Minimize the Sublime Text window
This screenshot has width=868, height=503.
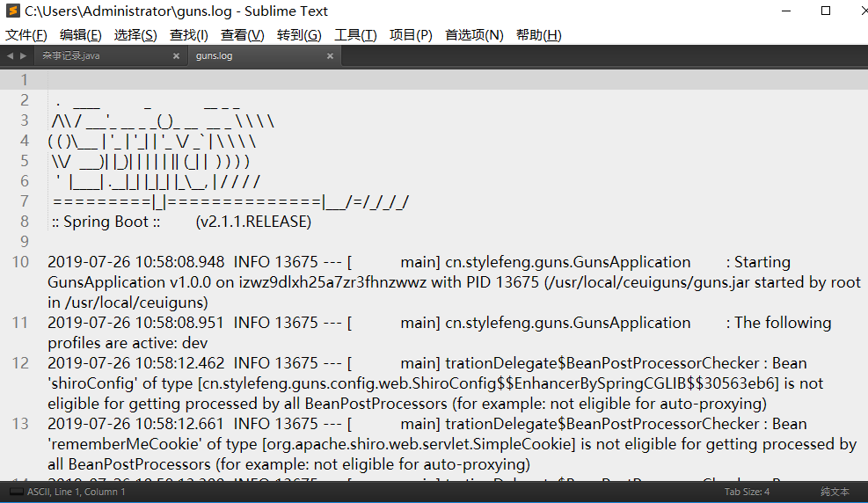tap(786, 11)
